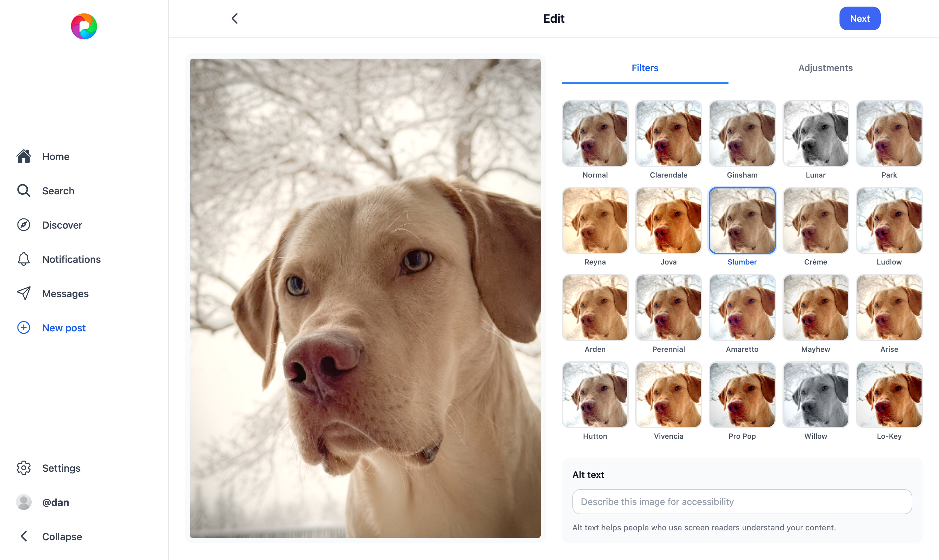Click the Next button
The width and height of the screenshot is (939, 560).
pyautogui.click(x=859, y=18)
